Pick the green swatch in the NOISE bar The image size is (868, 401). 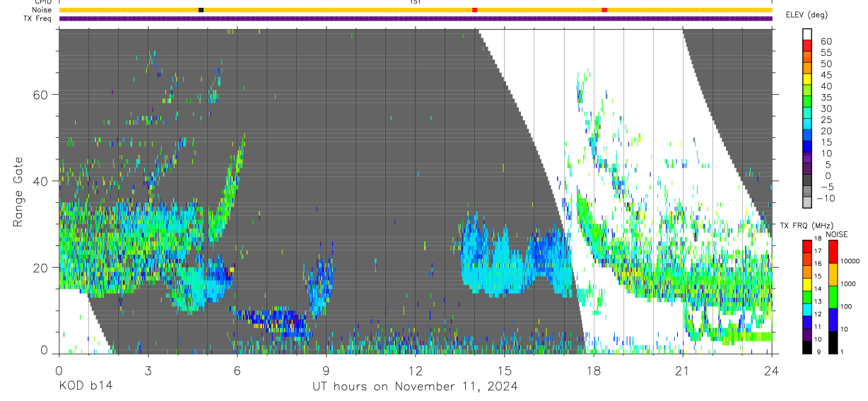[833, 297]
